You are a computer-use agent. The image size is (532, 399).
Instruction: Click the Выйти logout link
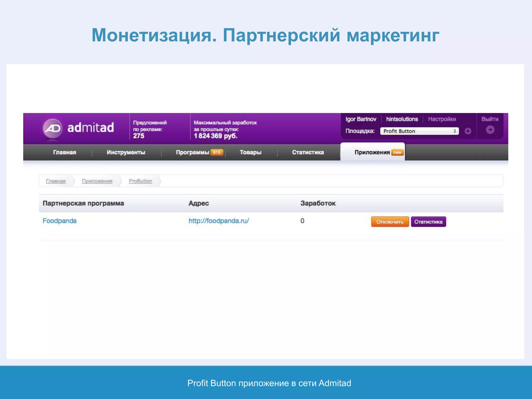(490, 119)
